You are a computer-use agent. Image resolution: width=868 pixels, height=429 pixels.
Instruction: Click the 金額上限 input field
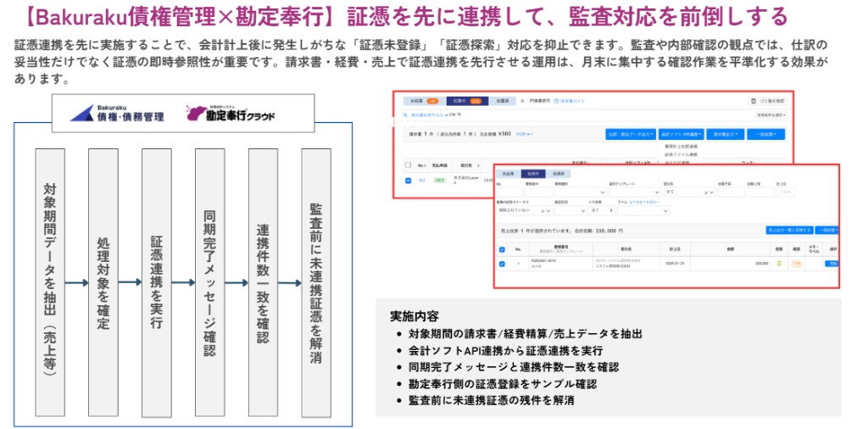pyautogui.click(x=760, y=192)
